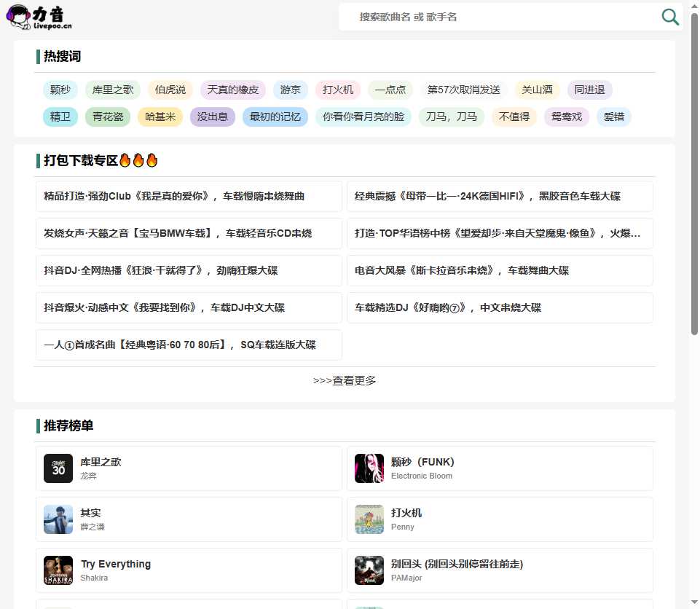Open the >>>查看更多 link
The image size is (700, 609).
click(x=345, y=380)
